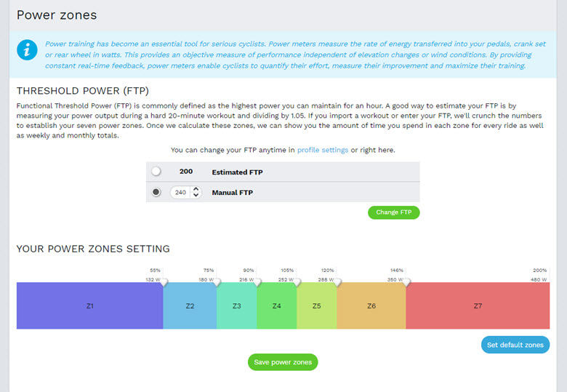Click the red Z7 zone block
Screen dimensions: 567x392
pyautogui.click(x=478, y=305)
